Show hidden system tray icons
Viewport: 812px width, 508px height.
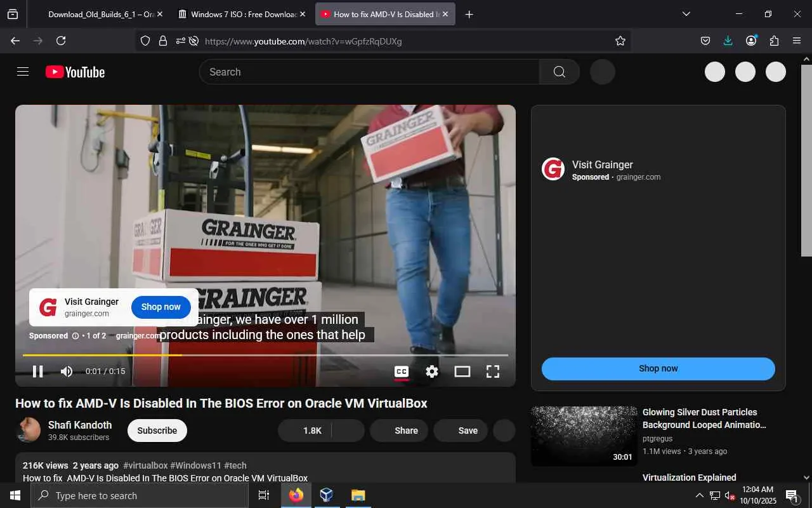(700, 495)
